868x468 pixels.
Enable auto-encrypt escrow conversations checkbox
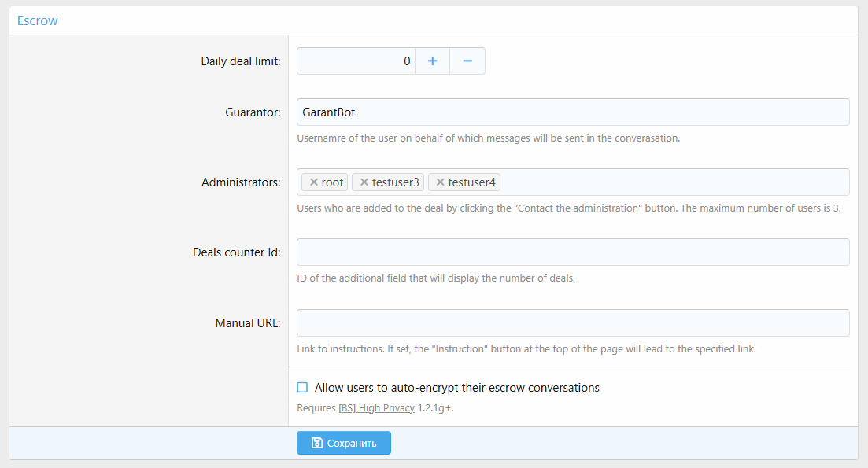[x=302, y=387]
